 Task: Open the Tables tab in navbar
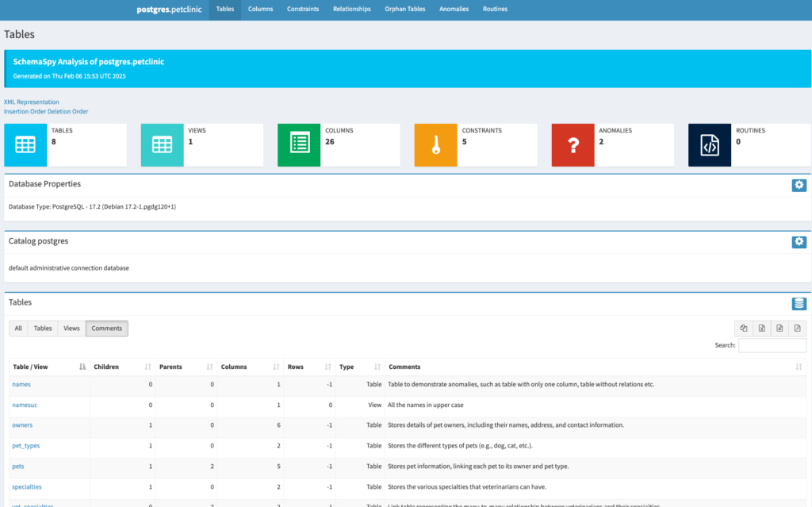point(224,10)
